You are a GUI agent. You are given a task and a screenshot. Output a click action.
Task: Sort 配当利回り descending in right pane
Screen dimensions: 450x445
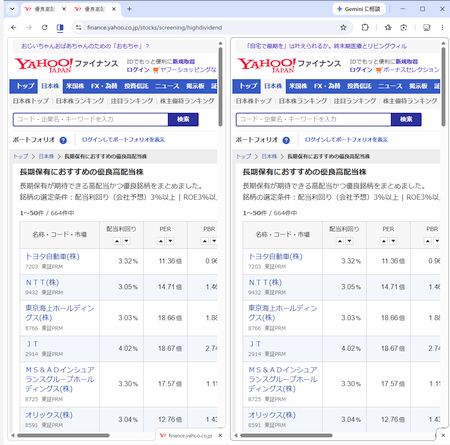click(x=349, y=241)
